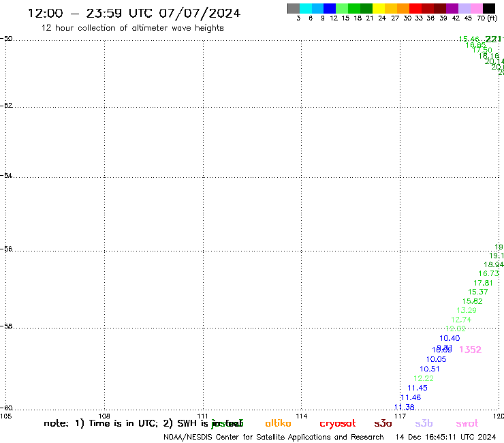Choose the purple swatch in the color scale
Screen dimensions: 504x443
pyautogui.click(x=452, y=8)
